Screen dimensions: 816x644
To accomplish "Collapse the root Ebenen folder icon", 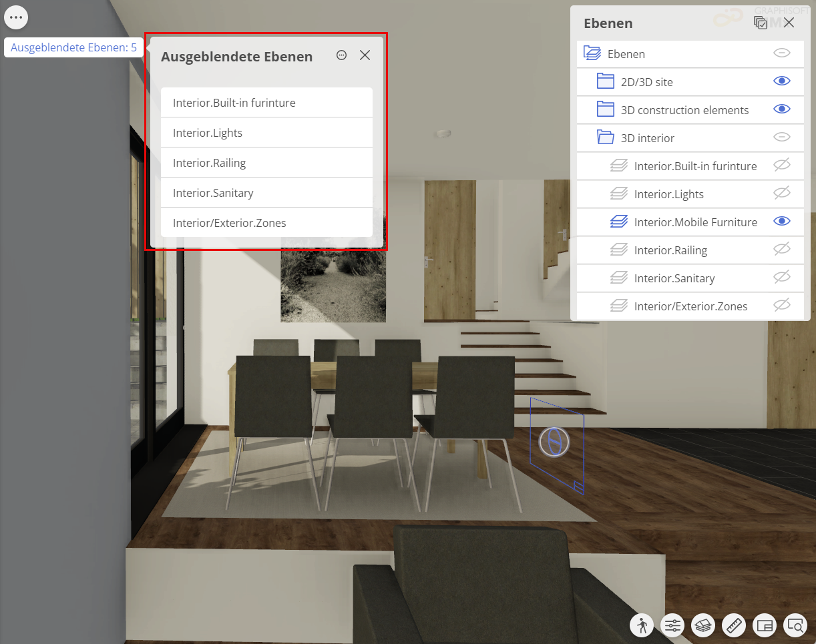I will point(592,53).
